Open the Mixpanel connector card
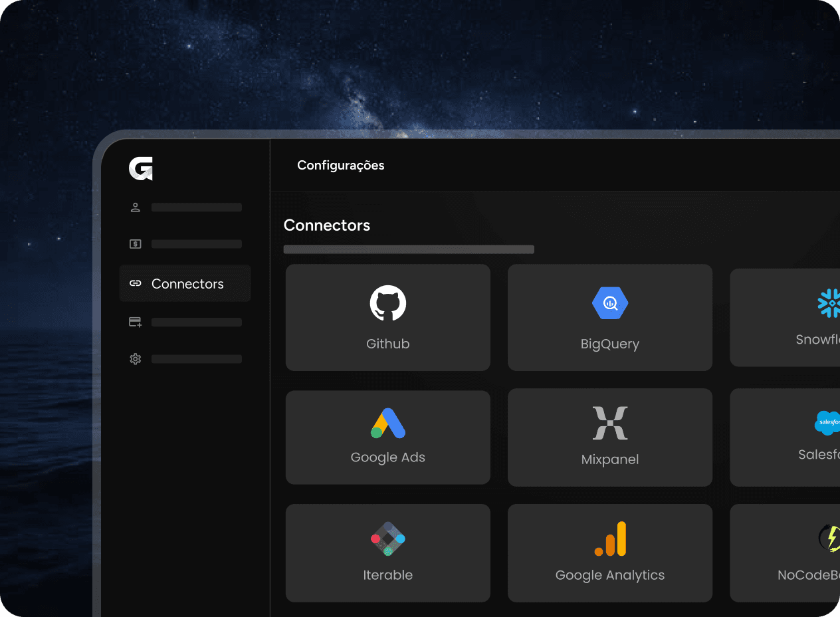 click(x=610, y=437)
